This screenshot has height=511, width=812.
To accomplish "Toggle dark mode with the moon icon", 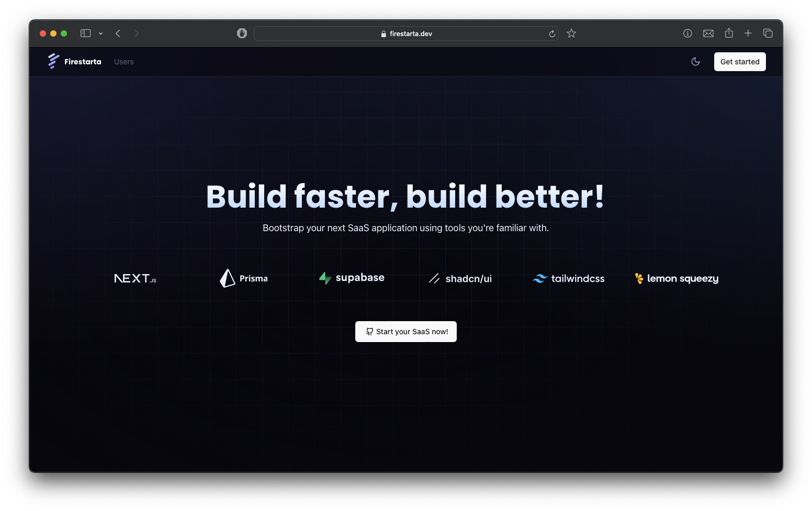I will (x=695, y=61).
